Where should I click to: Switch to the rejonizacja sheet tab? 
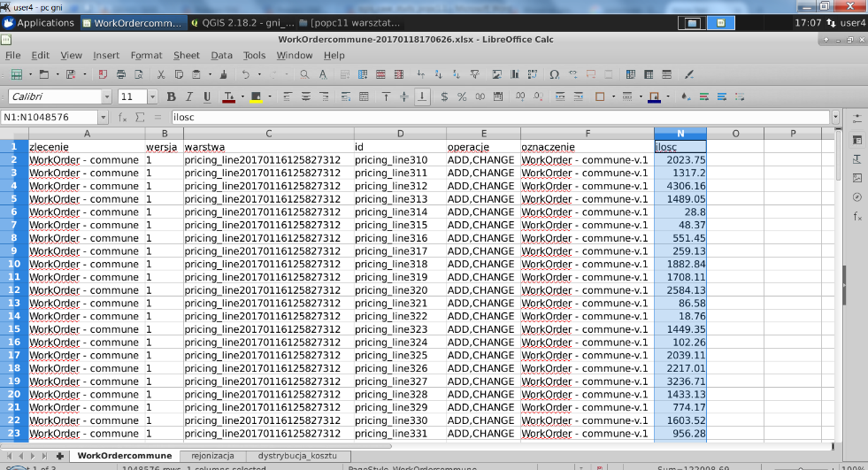(212, 455)
